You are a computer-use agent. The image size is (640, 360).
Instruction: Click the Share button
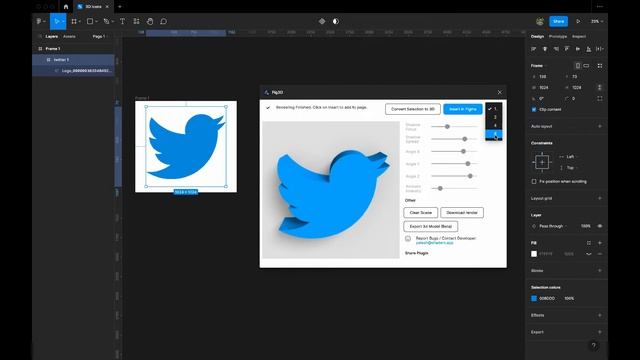tap(558, 21)
